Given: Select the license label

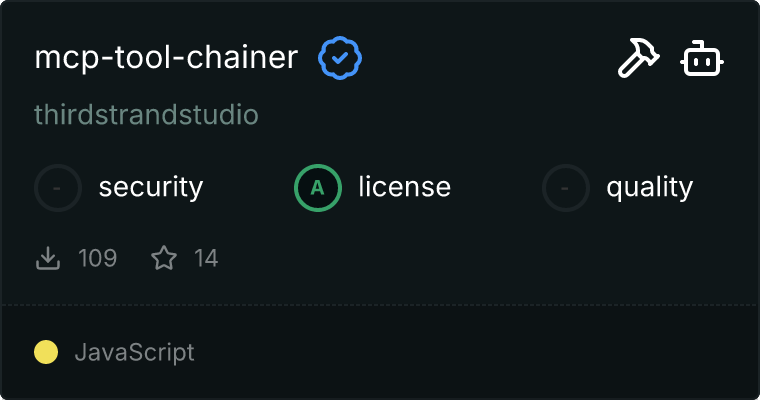Looking at the screenshot, I should coord(405,187).
